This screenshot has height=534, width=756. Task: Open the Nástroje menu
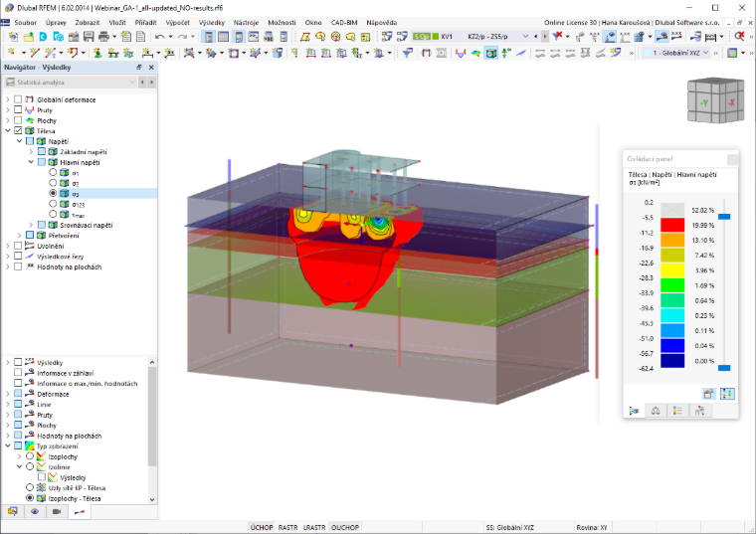[x=246, y=22]
